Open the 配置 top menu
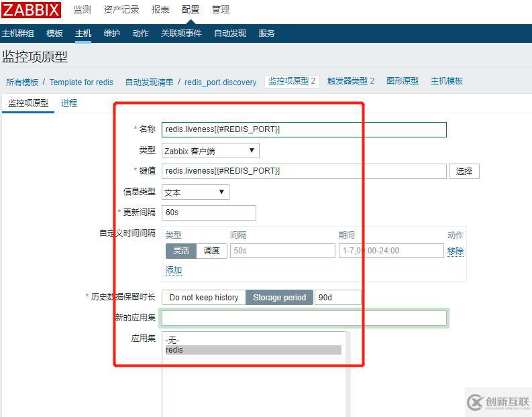Image resolution: width=532 pixels, height=417 pixels. (x=191, y=9)
